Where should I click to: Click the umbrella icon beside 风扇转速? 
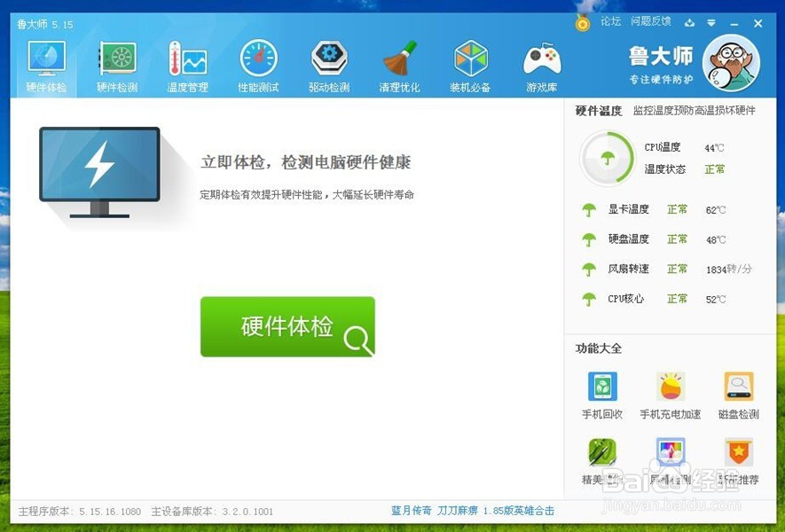coord(589,270)
